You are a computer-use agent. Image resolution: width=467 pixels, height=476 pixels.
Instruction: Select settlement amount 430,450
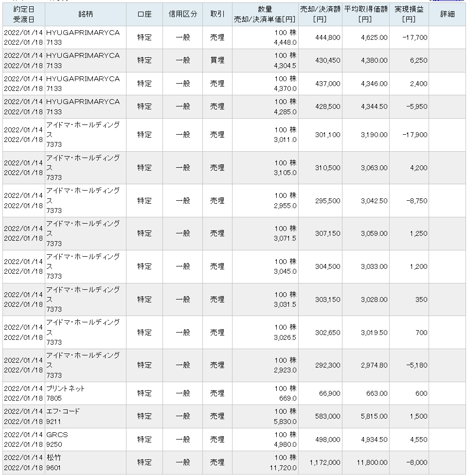pyautogui.click(x=327, y=60)
